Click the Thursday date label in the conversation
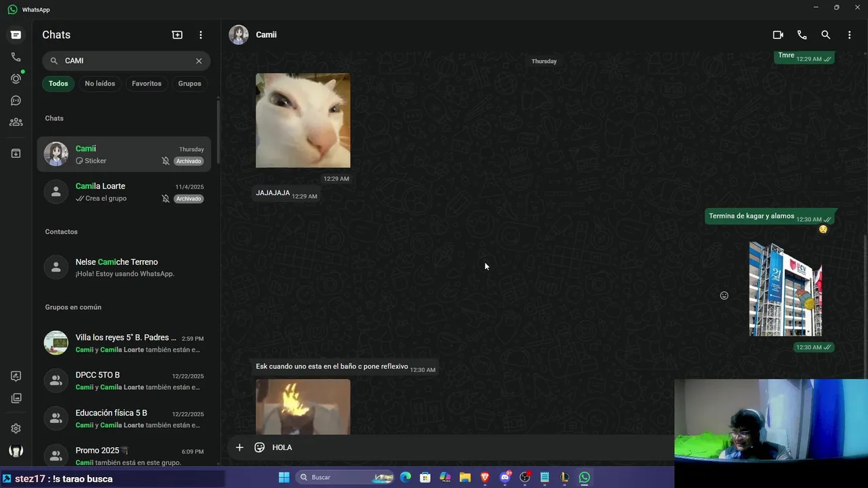The width and height of the screenshot is (868, 488). click(544, 61)
